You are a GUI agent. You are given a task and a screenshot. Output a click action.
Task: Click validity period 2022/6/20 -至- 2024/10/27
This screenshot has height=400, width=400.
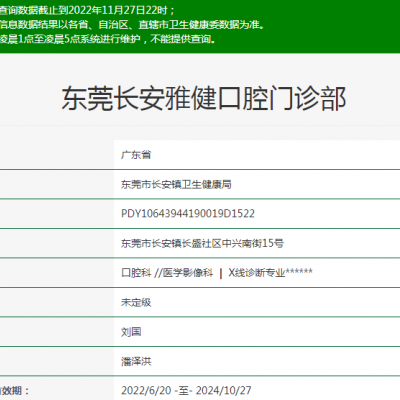(x=186, y=390)
